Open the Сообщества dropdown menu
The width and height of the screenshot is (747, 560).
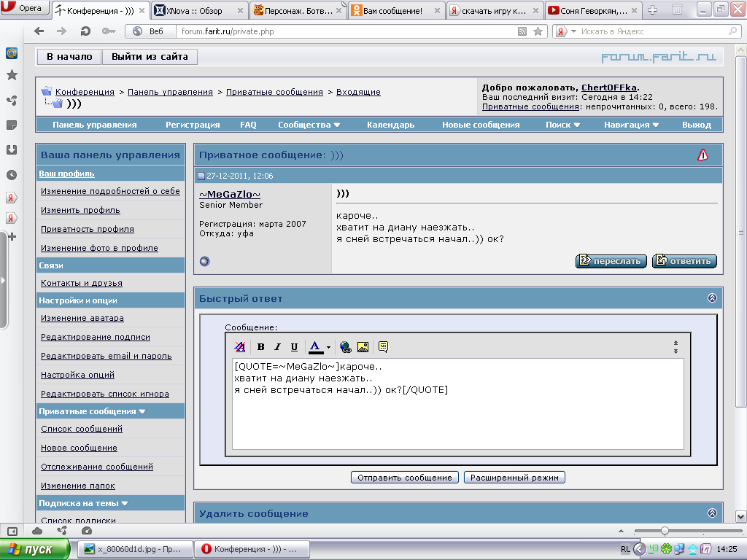pyautogui.click(x=309, y=125)
